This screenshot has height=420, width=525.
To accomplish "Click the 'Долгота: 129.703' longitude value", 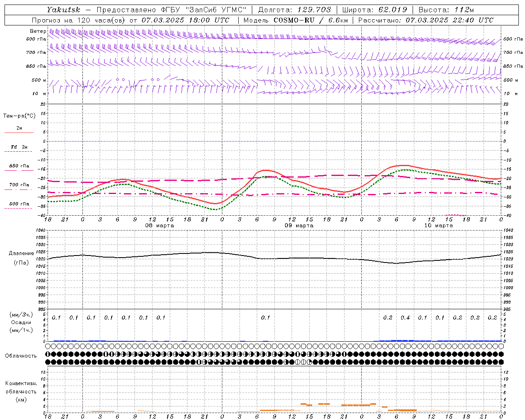I will point(294,10).
